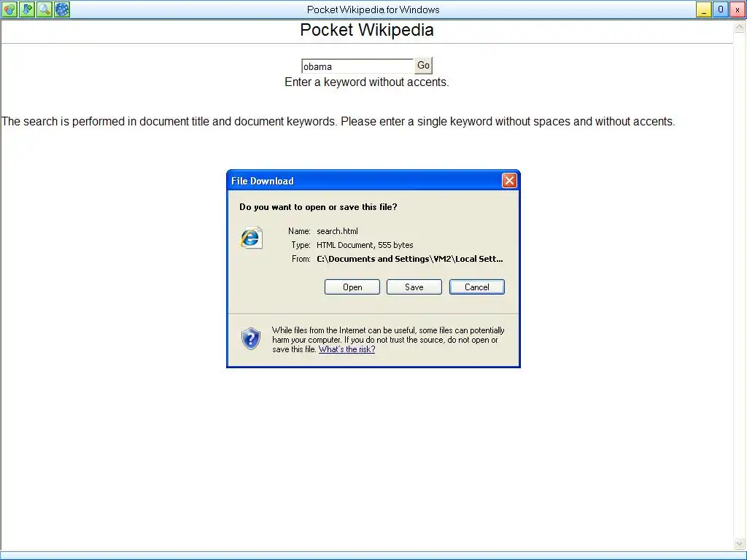
Task: Click the blue arrow with green plus icon
Action: [27, 9]
